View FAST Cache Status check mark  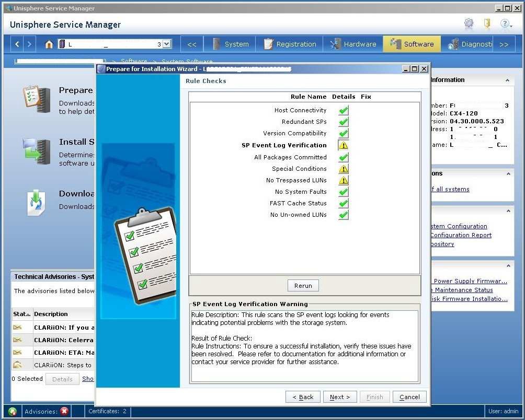click(343, 203)
